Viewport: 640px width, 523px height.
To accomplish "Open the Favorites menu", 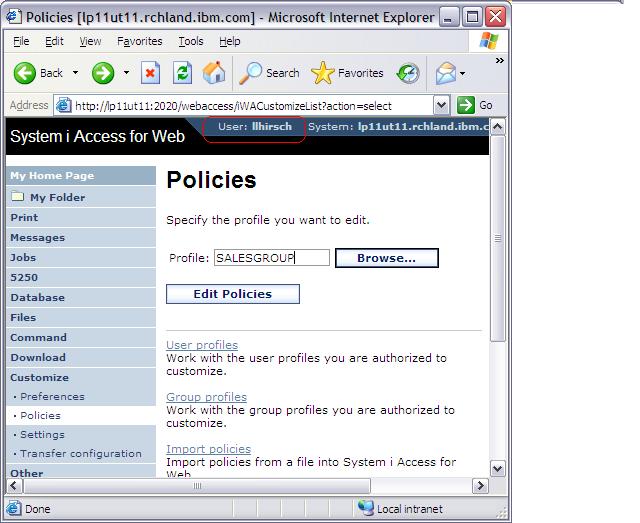I will (x=140, y=41).
